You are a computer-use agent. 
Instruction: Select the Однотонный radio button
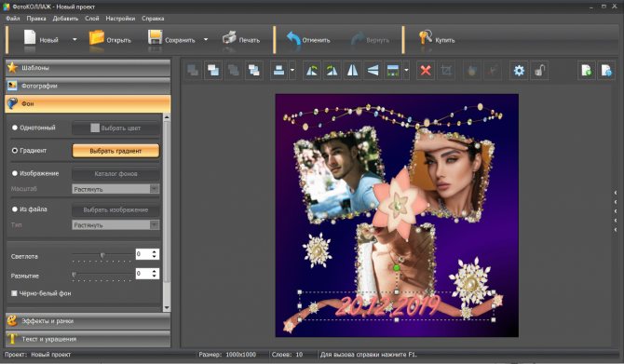[x=15, y=128]
